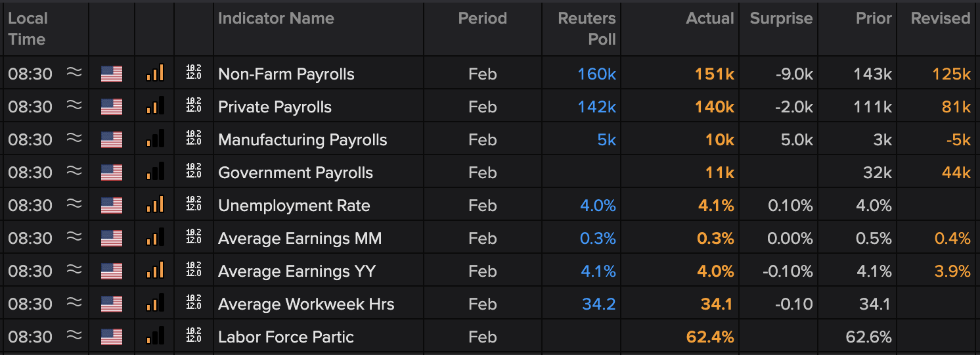This screenshot has height=355, width=980.
Task: Click the importance bars icon for Private Payrolls
Action: tap(155, 106)
